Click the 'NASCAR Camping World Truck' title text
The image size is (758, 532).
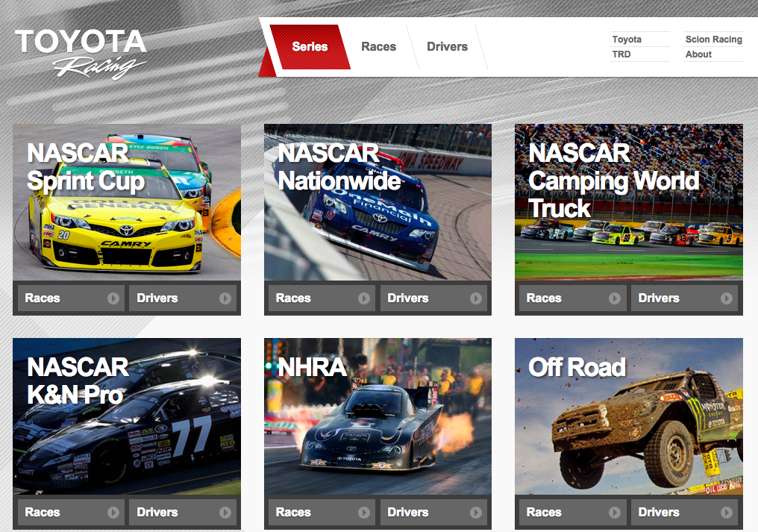(614, 181)
